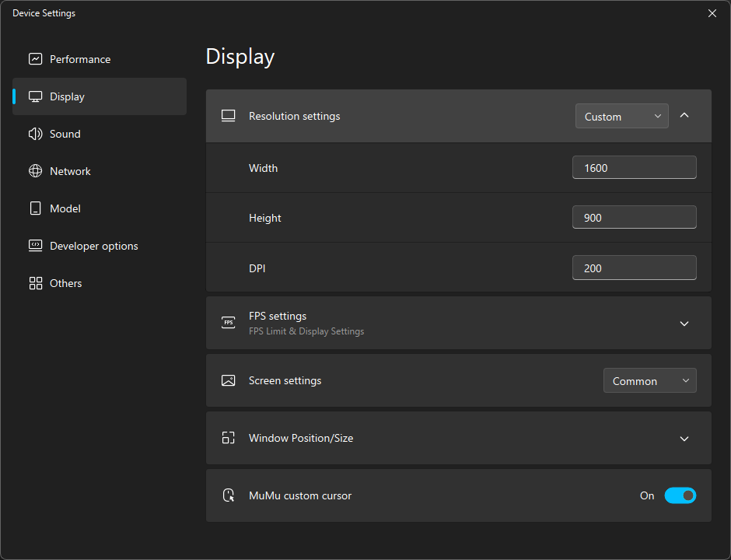The height and width of the screenshot is (560, 731).
Task: Turn off MuMu custom cursor toggle
Action: click(680, 495)
